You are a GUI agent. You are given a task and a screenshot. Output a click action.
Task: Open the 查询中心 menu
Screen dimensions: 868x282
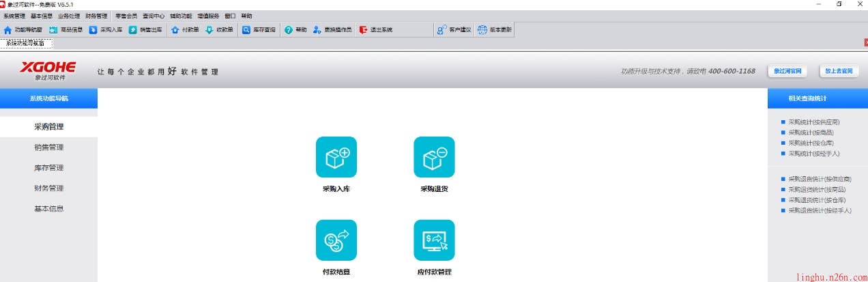154,16
